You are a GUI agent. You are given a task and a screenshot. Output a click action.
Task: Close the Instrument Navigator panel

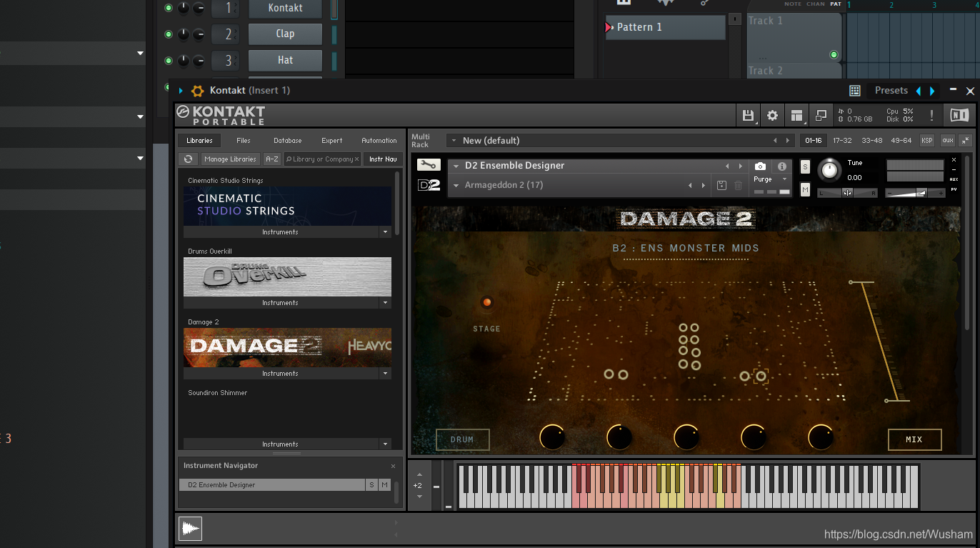(393, 466)
